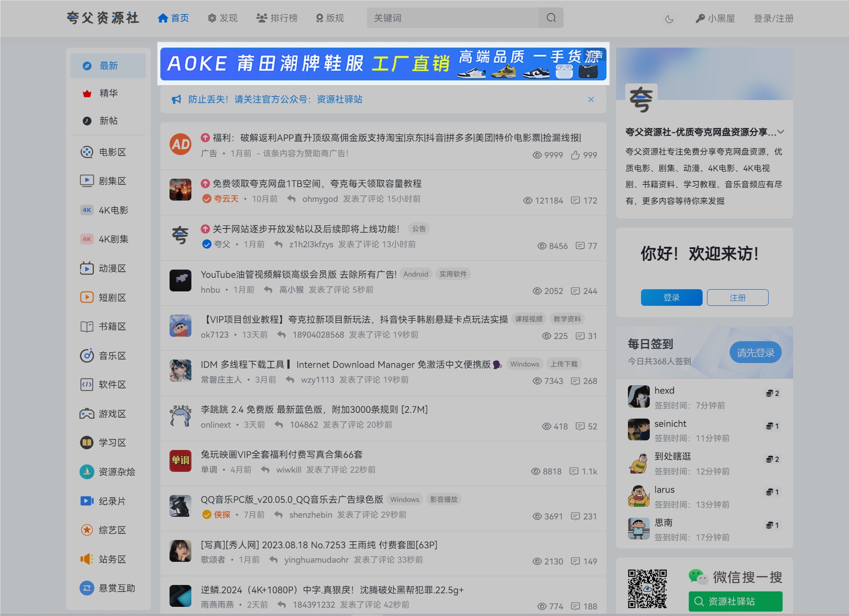Open 学习区 category icon
This screenshot has height=616, width=849.
click(87, 443)
